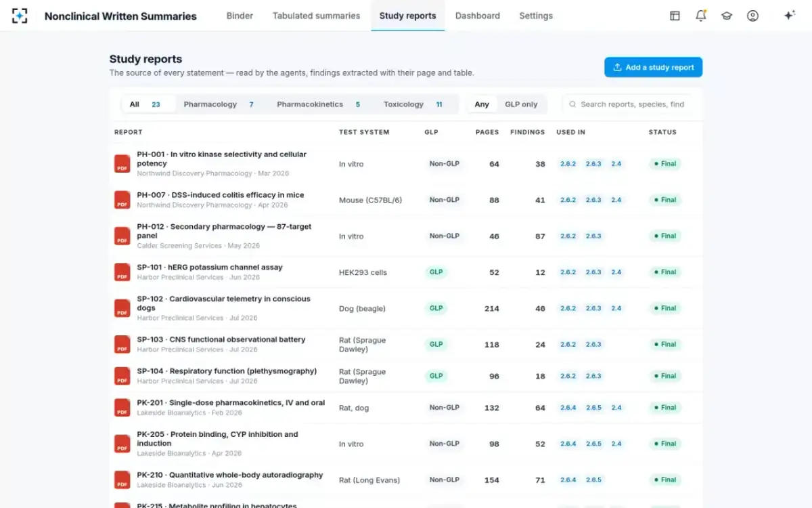Click Add a study report button
This screenshot has height=508, width=812.
point(654,67)
